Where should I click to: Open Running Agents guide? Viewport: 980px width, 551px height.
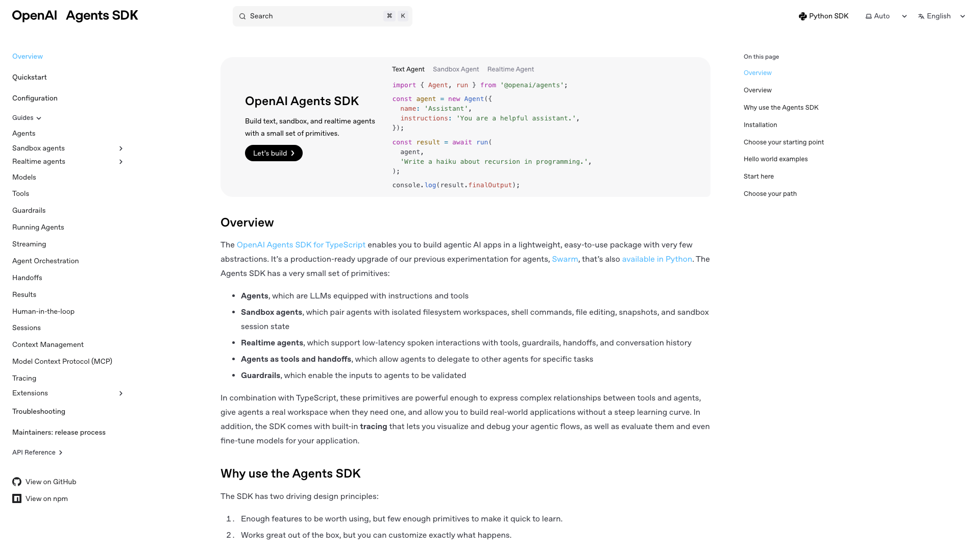click(38, 227)
